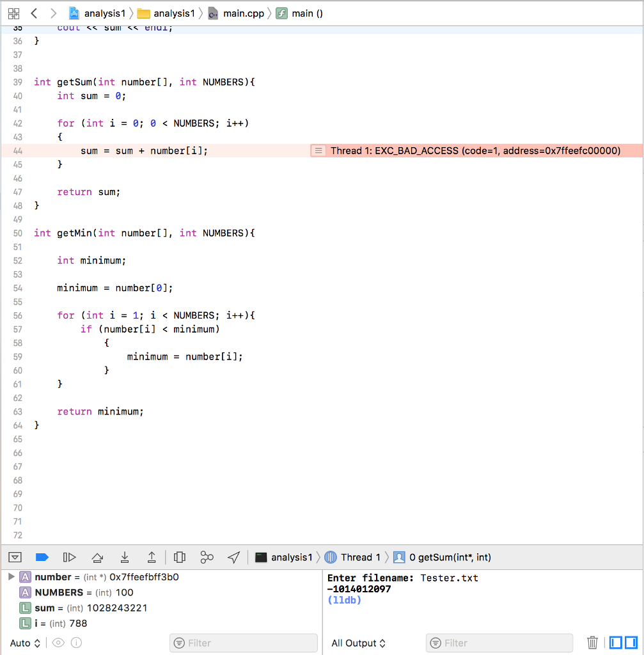Toggle the debug area visibility control
Screen dimensions: 644x655
tap(15, 557)
